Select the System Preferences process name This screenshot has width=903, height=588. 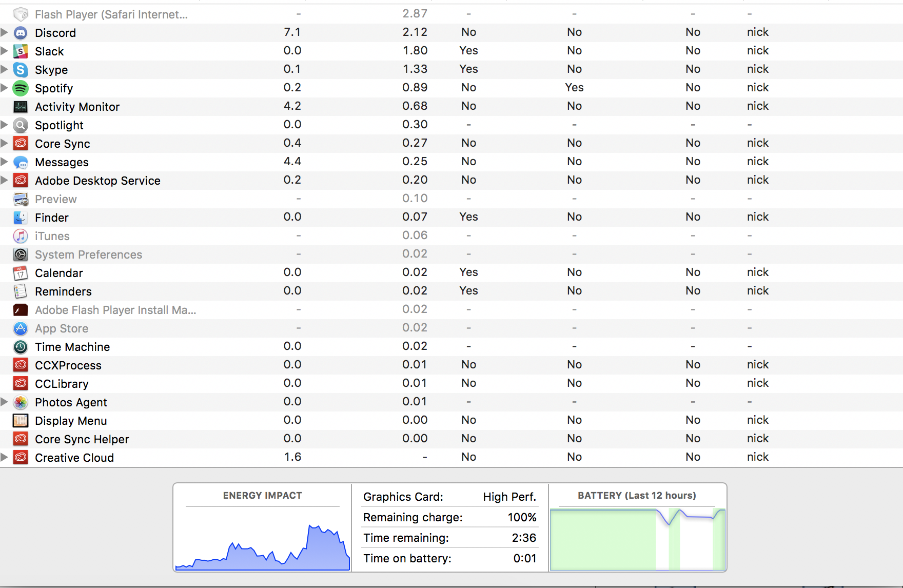(88, 254)
